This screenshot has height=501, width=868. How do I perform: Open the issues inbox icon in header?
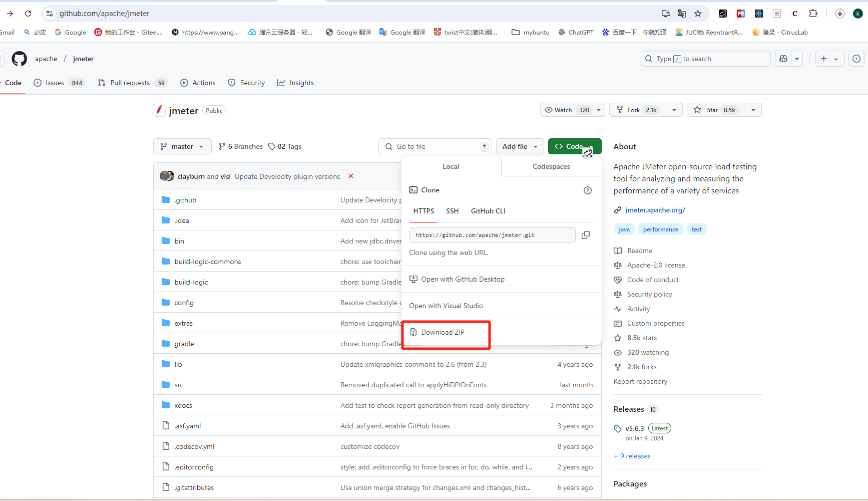pyautogui.click(x=856, y=59)
